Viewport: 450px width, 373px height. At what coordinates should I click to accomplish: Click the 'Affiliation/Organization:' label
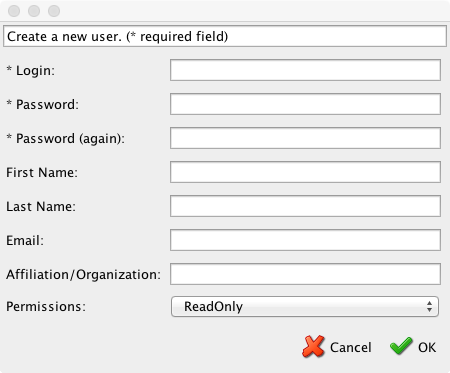click(x=83, y=274)
